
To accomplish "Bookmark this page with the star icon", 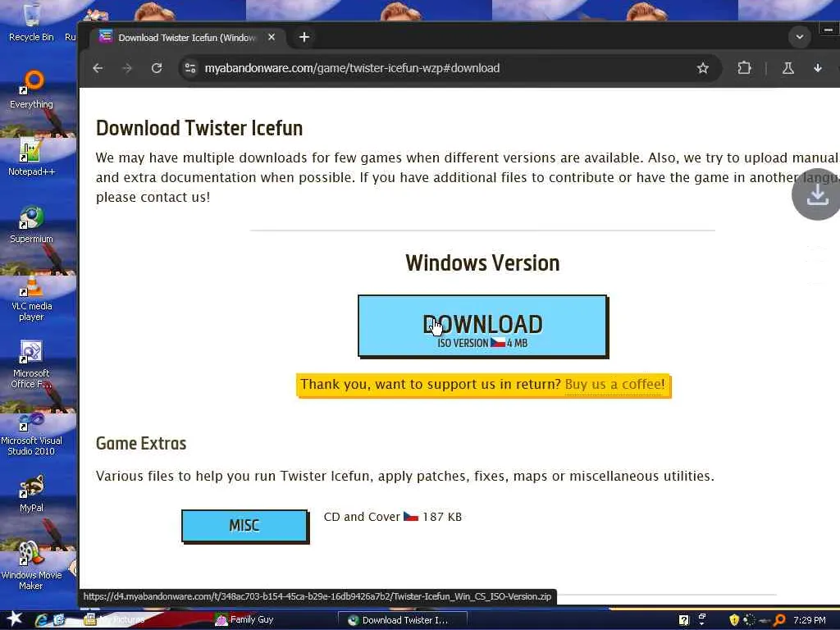I will coord(702,68).
